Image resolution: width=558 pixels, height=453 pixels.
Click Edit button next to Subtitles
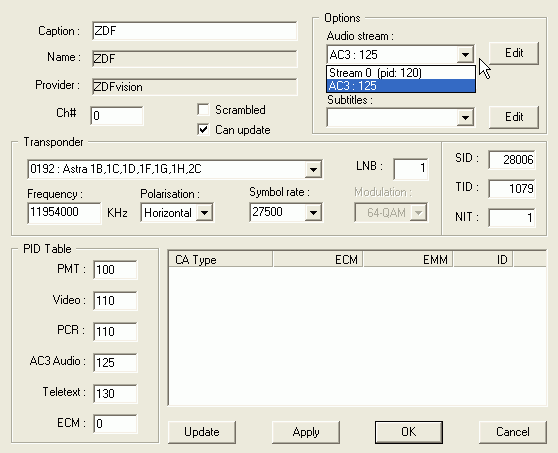point(514,117)
